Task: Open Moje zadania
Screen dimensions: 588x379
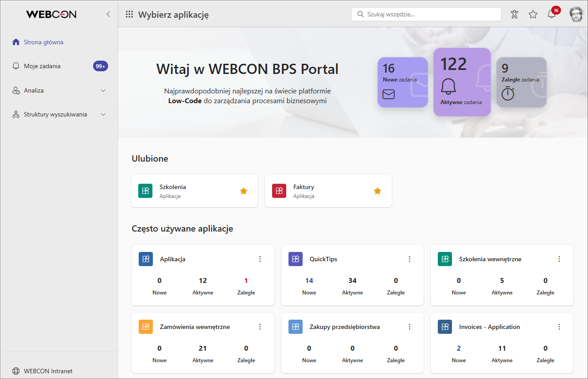Action: pyautogui.click(x=42, y=66)
